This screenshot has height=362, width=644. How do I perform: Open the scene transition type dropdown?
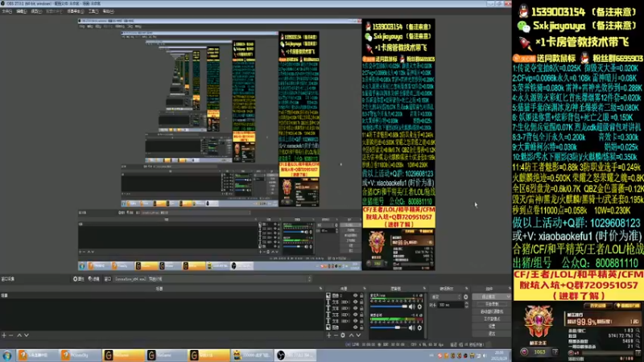446,297
